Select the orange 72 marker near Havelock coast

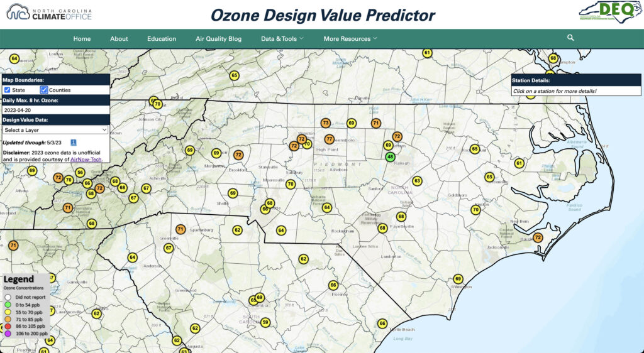[x=538, y=238]
